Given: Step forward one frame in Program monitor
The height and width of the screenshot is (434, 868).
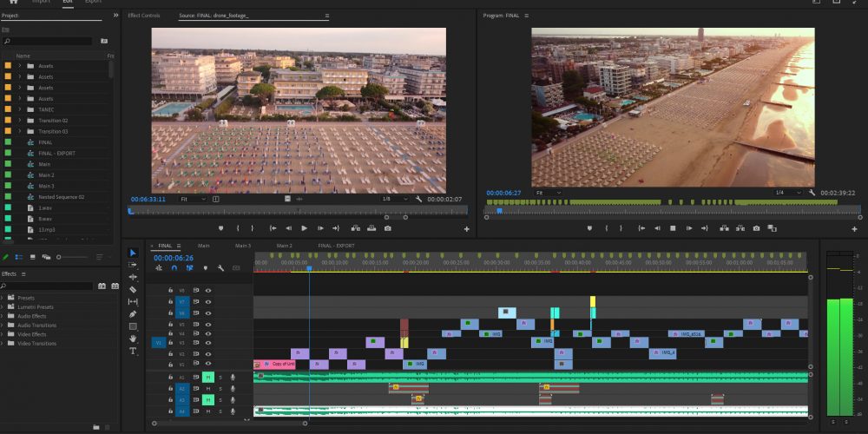Looking at the screenshot, I should click(689, 228).
